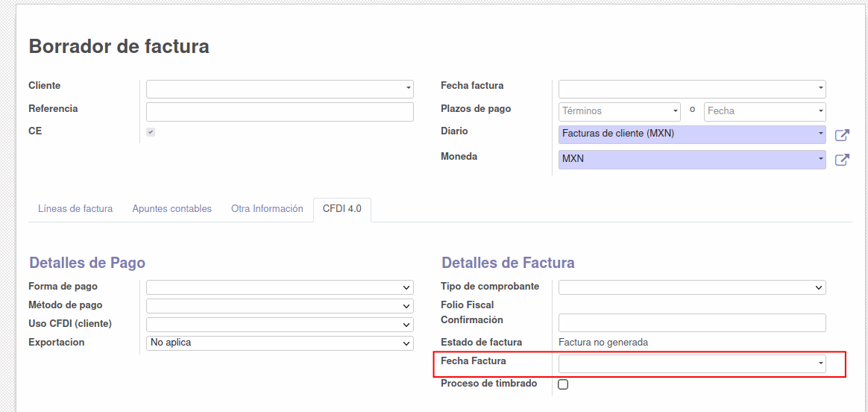
Task: Toggle the CE checkbox
Action: point(151,132)
